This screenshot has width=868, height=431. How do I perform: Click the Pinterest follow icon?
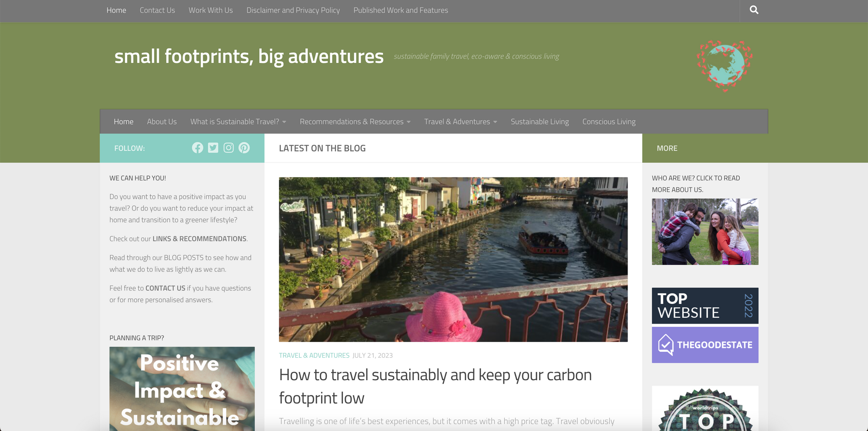[x=244, y=148]
